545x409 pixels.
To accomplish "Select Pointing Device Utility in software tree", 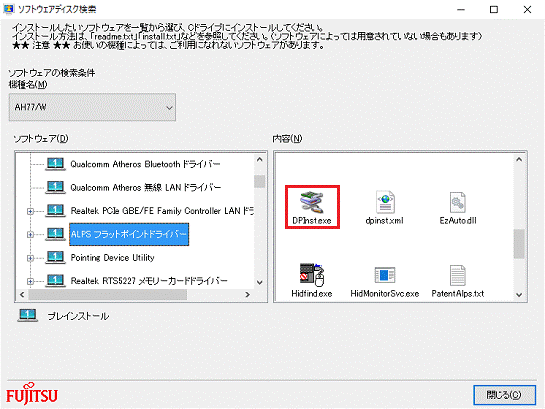I will [x=112, y=257].
